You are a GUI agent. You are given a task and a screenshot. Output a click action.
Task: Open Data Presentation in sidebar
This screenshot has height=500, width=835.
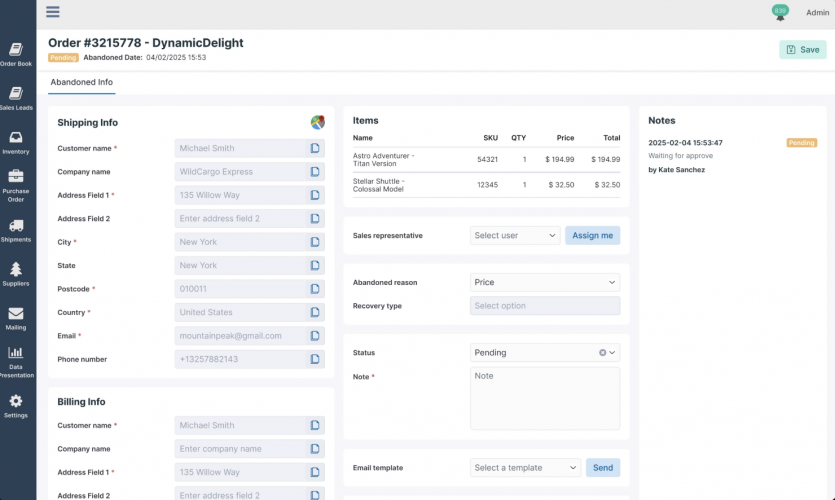tap(16, 362)
